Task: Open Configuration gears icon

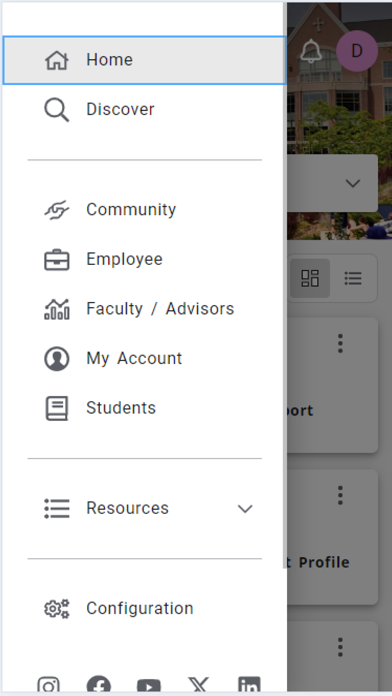Action: (57, 609)
